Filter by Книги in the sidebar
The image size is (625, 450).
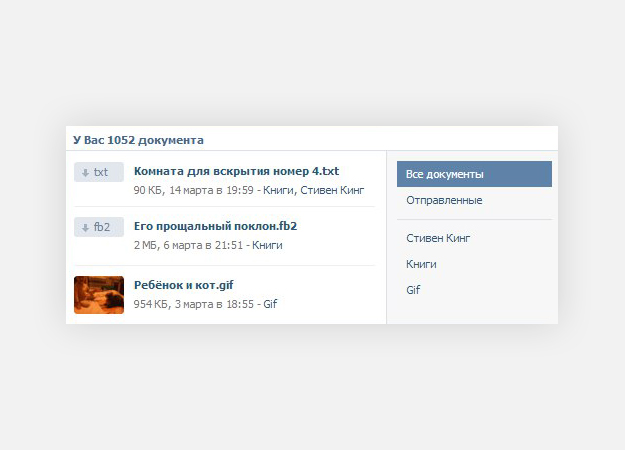pyautogui.click(x=421, y=265)
